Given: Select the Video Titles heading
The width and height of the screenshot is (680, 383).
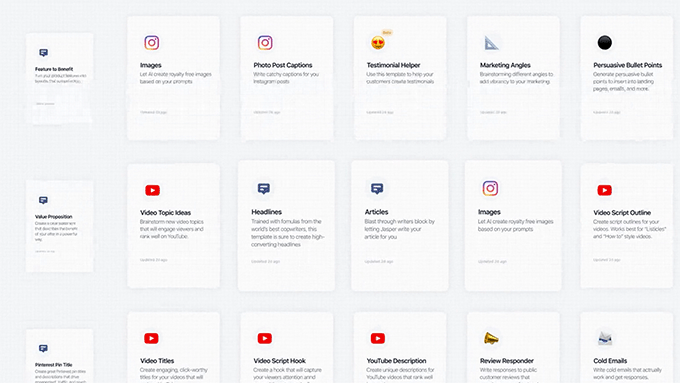Looking at the screenshot, I should 157,360.
